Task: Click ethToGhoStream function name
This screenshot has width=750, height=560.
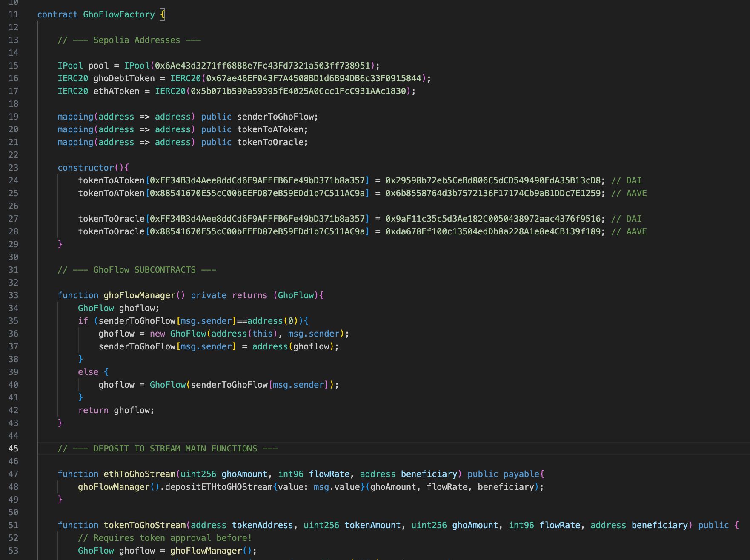Action: 140,474
